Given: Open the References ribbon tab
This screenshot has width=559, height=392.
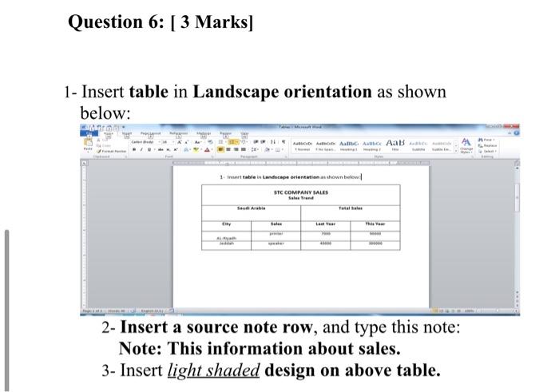Looking at the screenshot, I should pos(179,133).
